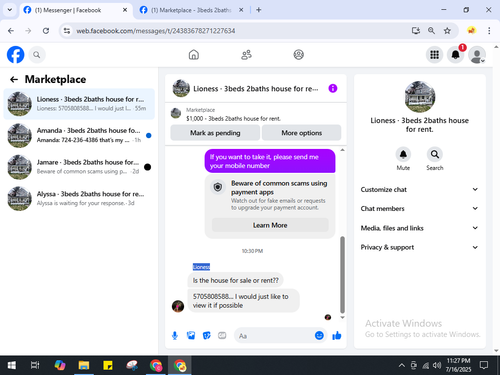Click the highlighted Lioness sender name
Screen dimensions: 500x375
(201, 267)
